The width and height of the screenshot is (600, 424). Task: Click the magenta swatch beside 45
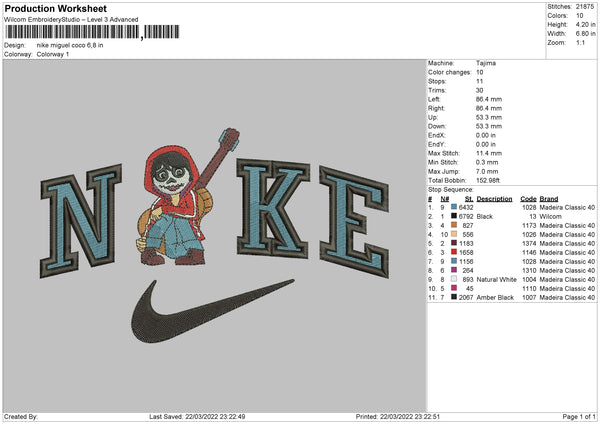[x=454, y=288]
